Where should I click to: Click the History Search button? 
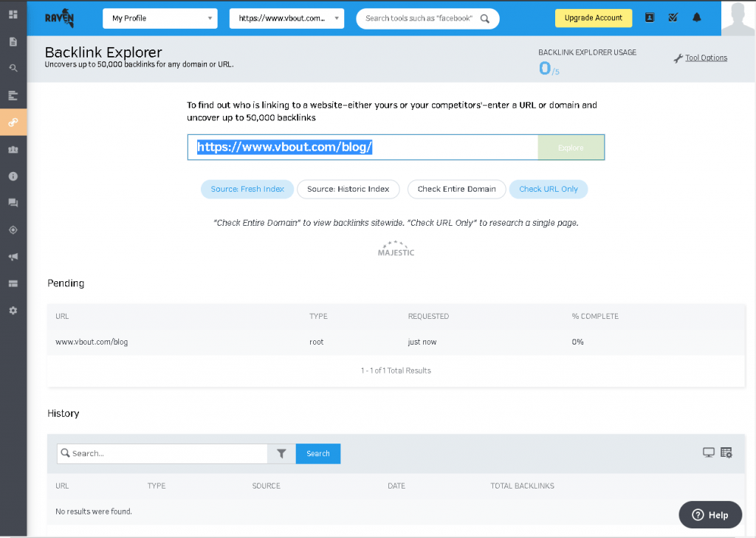(x=318, y=454)
